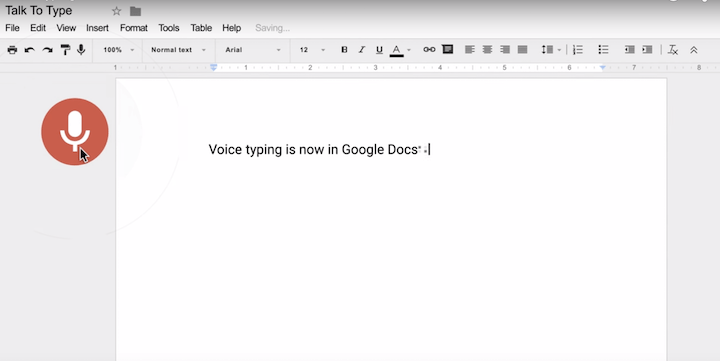Viewport: 720px width, 361px height.
Task: Click the Saving... status text
Action: pos(272,28)
